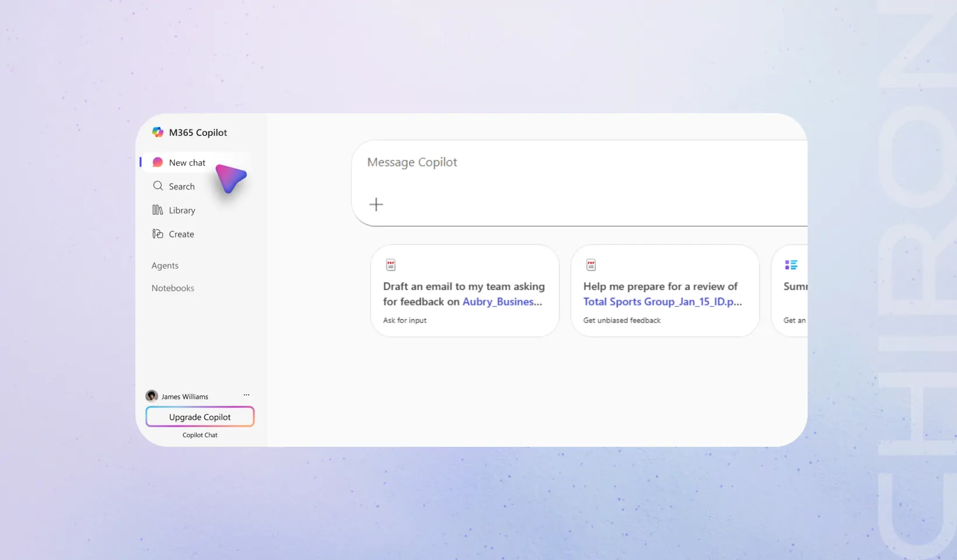
Task: Select the Ask for input caption on the first card
Action: pos(405,320)
